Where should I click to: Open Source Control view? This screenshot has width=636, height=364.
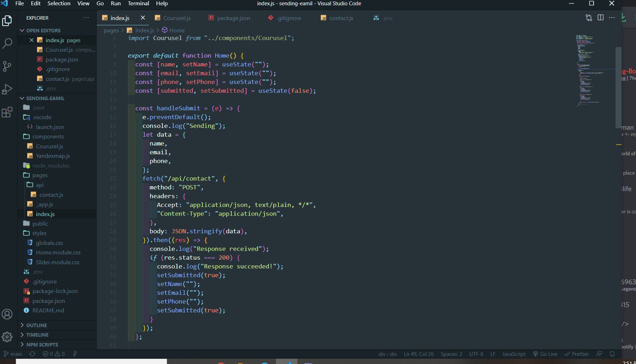[7, 66]
